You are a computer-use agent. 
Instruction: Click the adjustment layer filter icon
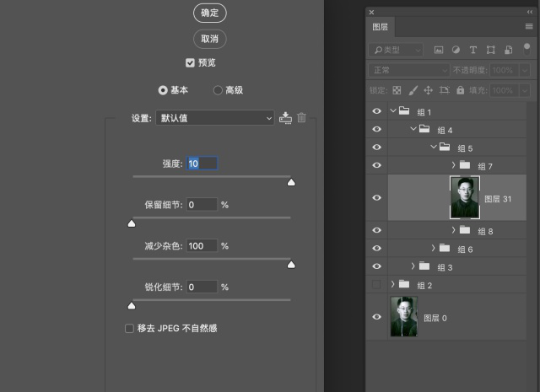[x=456, y=50]
